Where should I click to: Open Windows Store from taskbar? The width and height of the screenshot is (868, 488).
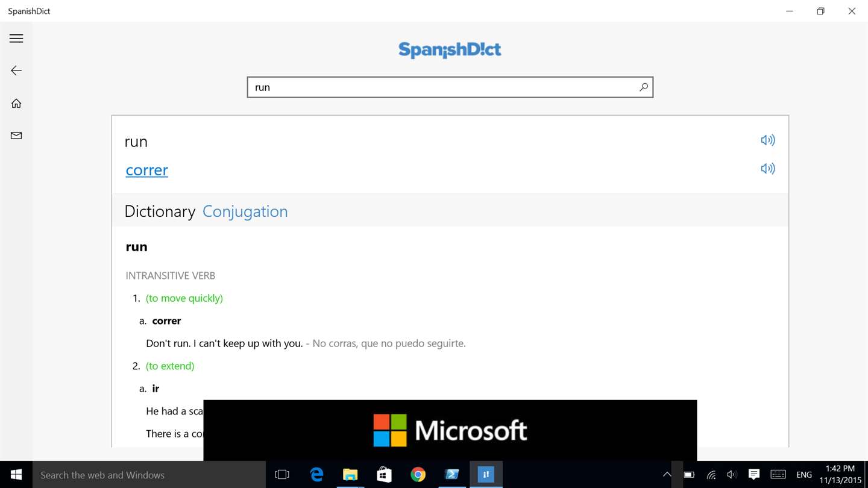[384, 475]
